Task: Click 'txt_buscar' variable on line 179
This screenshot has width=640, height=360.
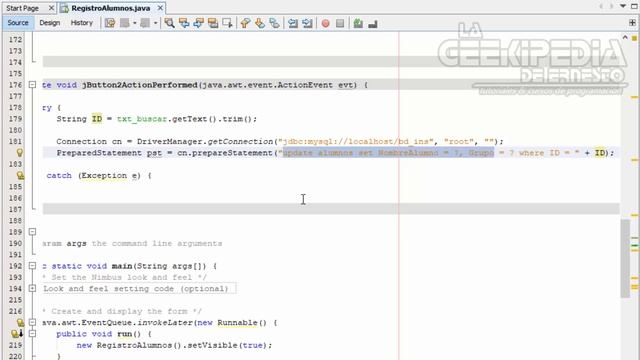Action: click(142, 119)
